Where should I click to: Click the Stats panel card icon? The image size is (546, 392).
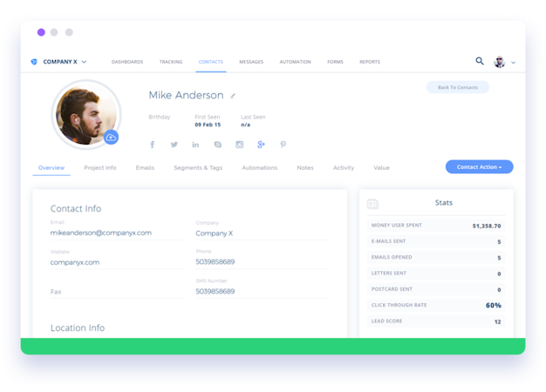click(x=372, y=204)
